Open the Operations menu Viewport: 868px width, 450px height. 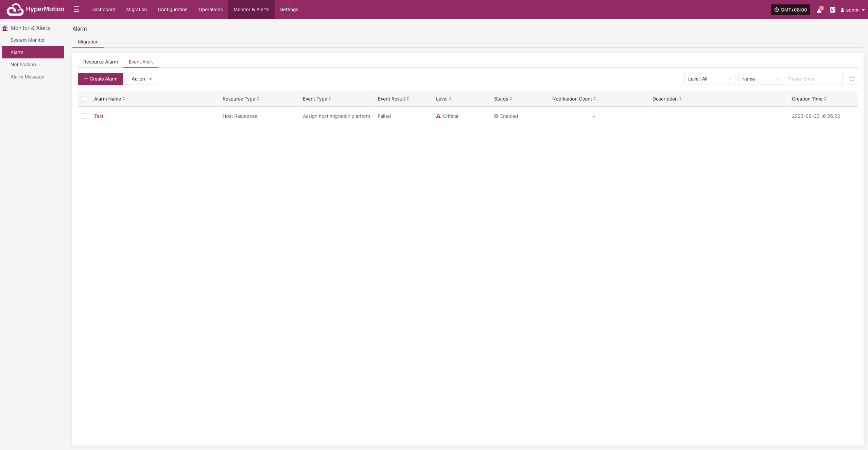pyautogui.click(x=211, y=10)
